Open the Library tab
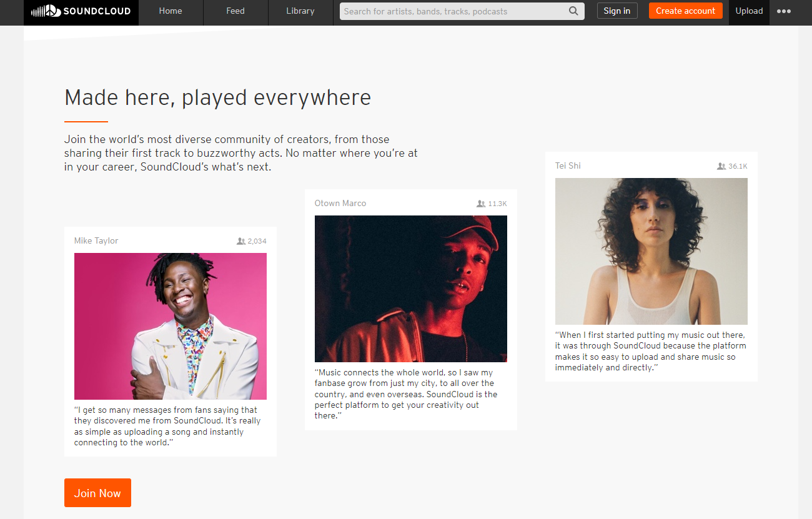The height and width of the screenshot is (519, 812). pos(300,11)
